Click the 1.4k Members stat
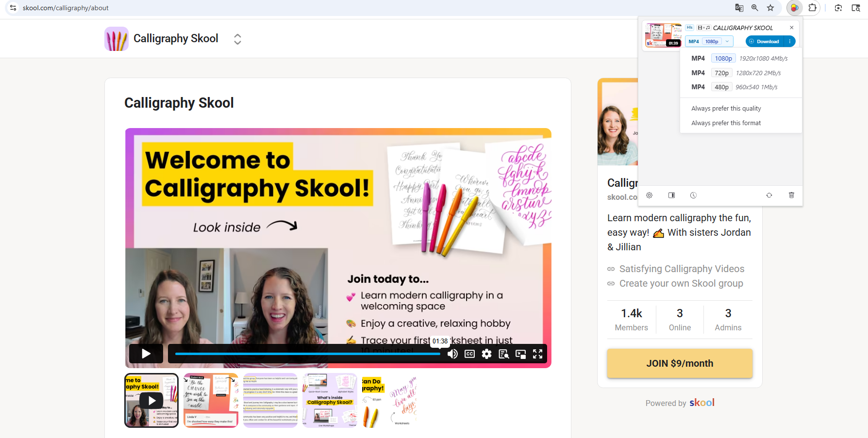This screenshot has height=438, width=868. (631, 320)
